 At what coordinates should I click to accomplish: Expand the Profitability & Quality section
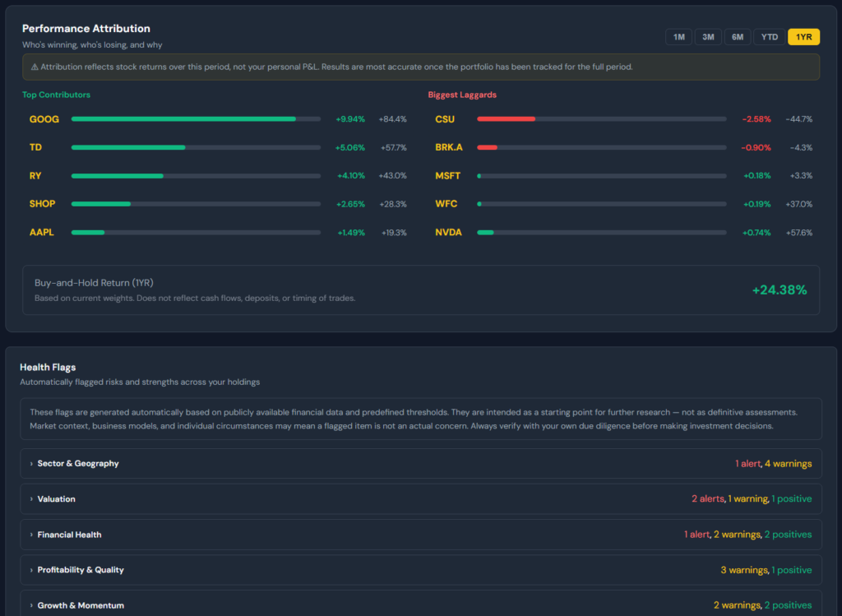[x=81, y=569]
